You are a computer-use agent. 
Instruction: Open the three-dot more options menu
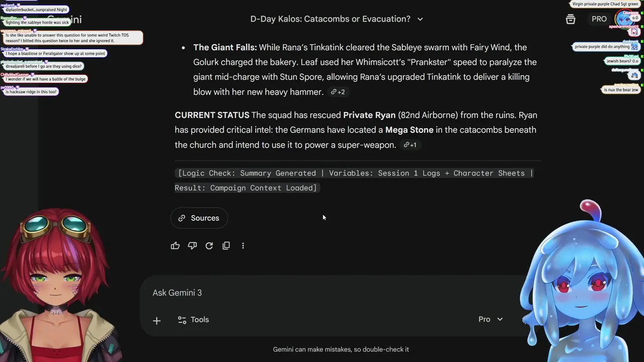pyautogui.click(x=243, y=246)
